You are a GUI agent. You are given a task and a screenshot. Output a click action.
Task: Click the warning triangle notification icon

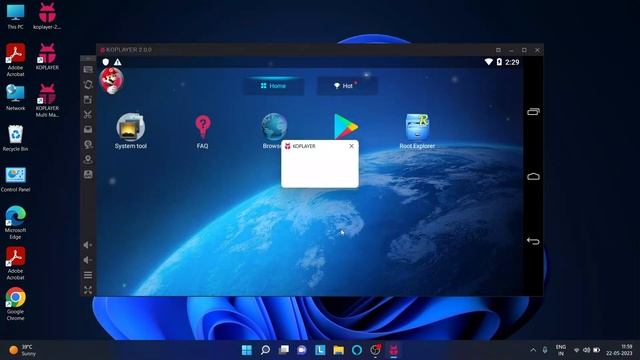click(x=118, y=62)
